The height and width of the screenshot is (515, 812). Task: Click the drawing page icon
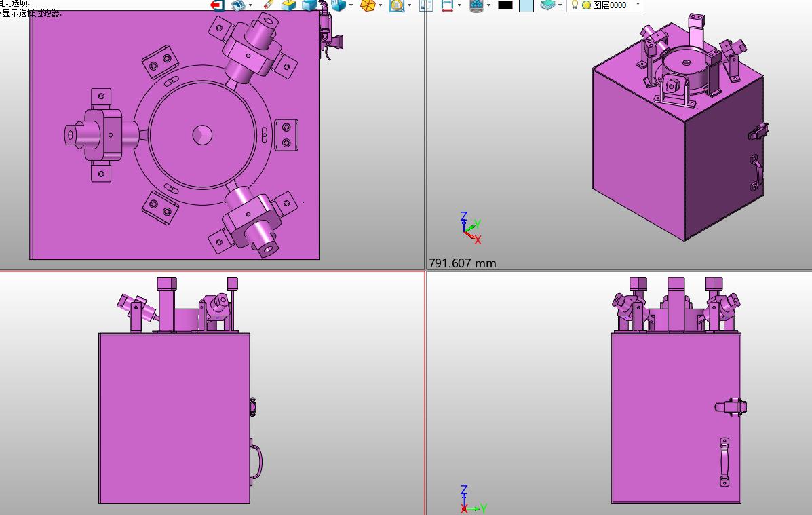coord(426,5)
